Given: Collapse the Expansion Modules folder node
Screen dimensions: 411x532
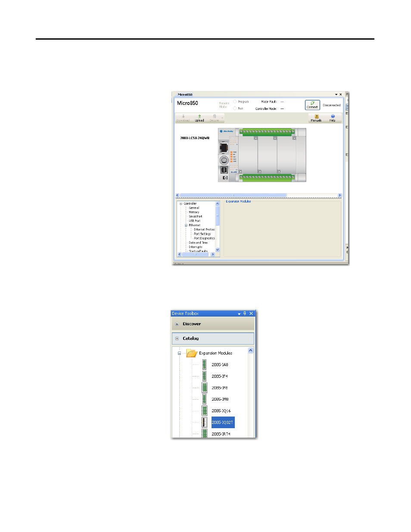Looking at the screenshot, I should pyautogui.click(x=180, y=353).
